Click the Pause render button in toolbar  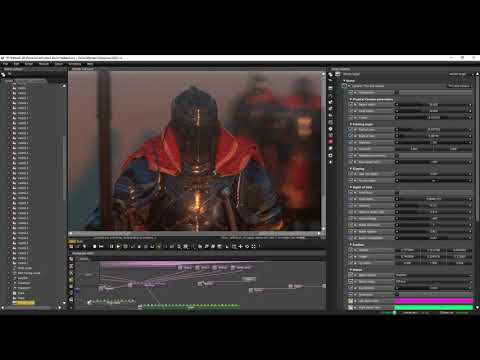tap(111, 246)
